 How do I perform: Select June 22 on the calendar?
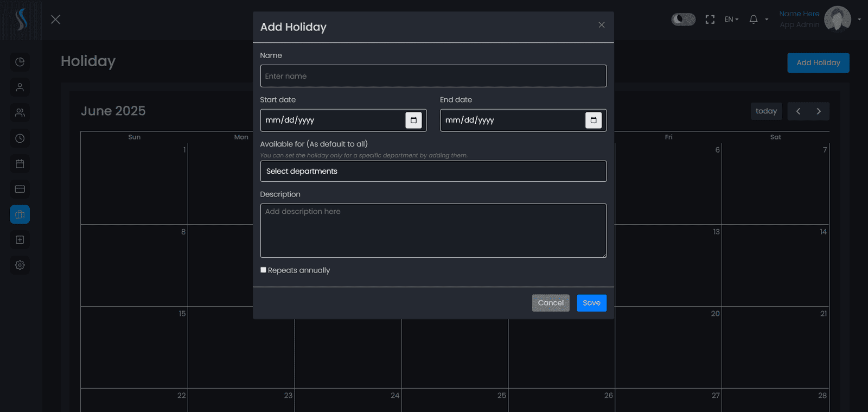135,401
